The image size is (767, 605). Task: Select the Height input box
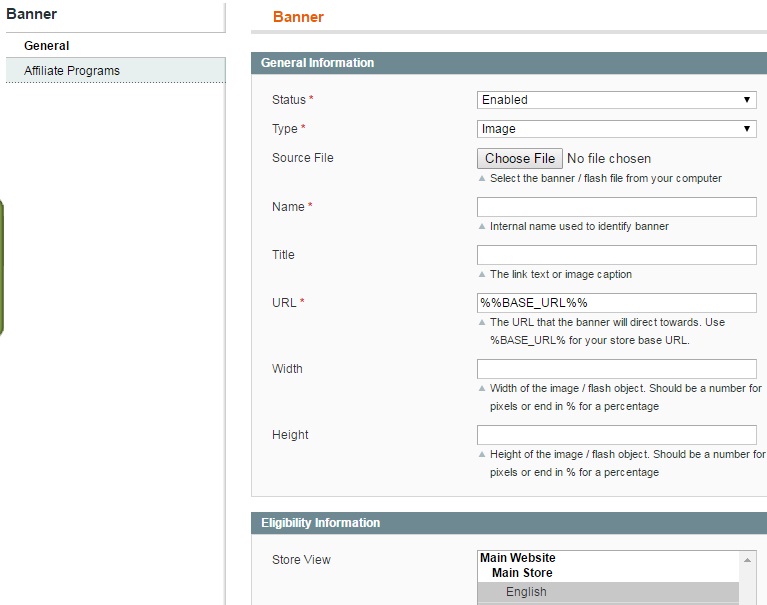616,435
